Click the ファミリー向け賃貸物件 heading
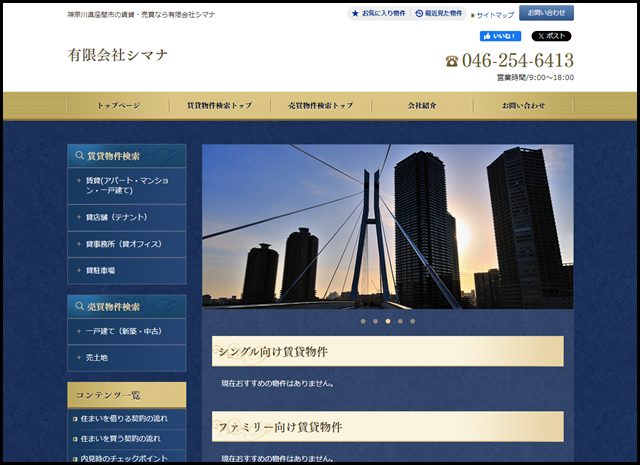The image size is (640, 465). coord(388,427)
